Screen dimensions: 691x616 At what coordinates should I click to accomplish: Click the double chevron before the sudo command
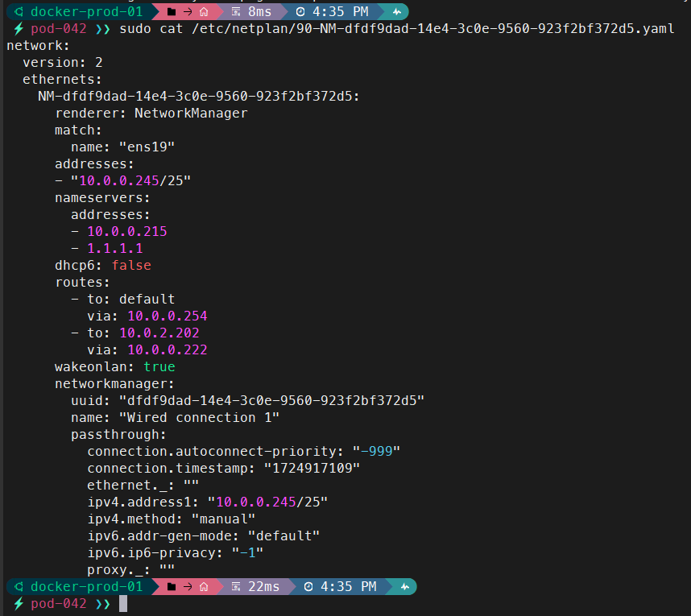[x=102, y=29]
